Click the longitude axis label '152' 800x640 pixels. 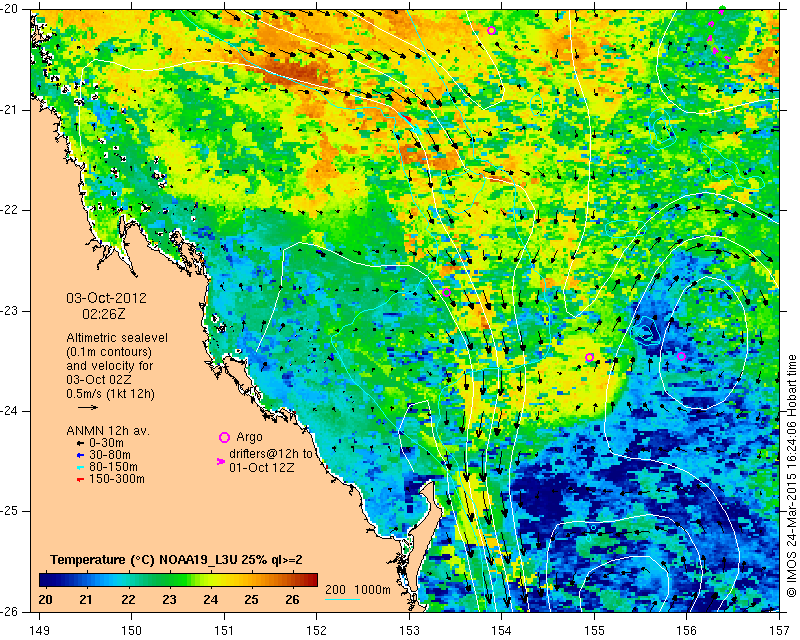pyautogui.click(x=317, y=631)
